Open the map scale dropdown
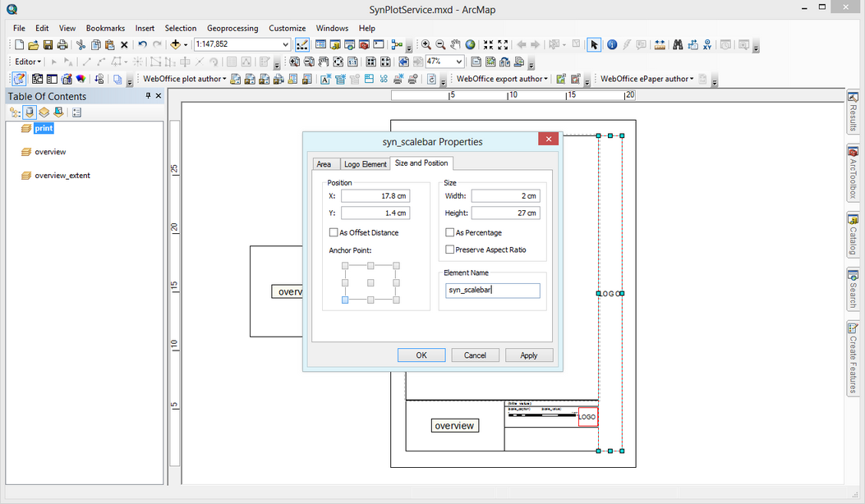The image size is (865, 504). tap(285, 44)
